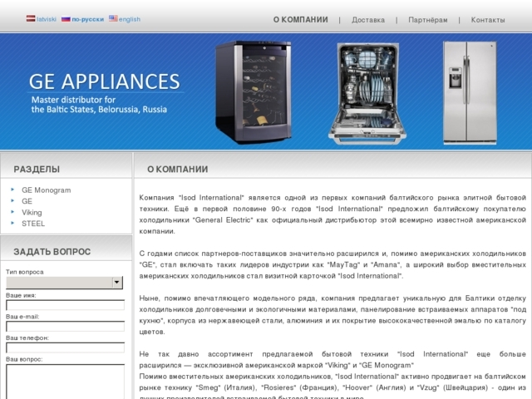Click the arrow bullet beside STEEL
This screenshot has width=532, height=399.
point(13,223)
